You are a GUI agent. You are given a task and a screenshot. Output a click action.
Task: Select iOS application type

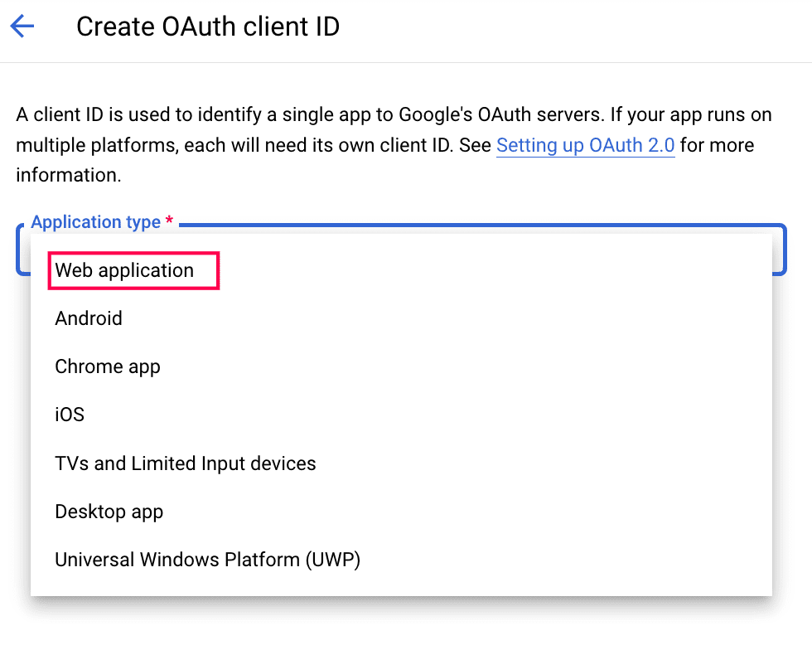[x=401, y=415]
